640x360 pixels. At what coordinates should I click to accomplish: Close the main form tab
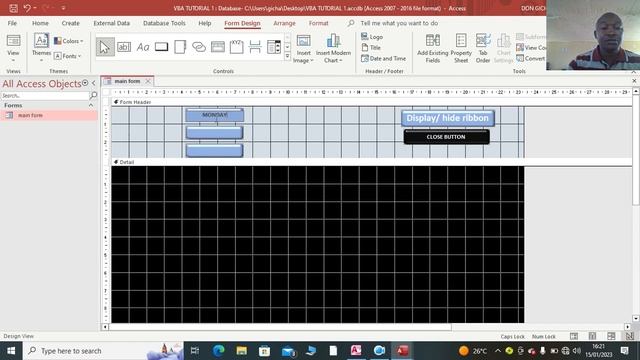(x=148, y=81)
